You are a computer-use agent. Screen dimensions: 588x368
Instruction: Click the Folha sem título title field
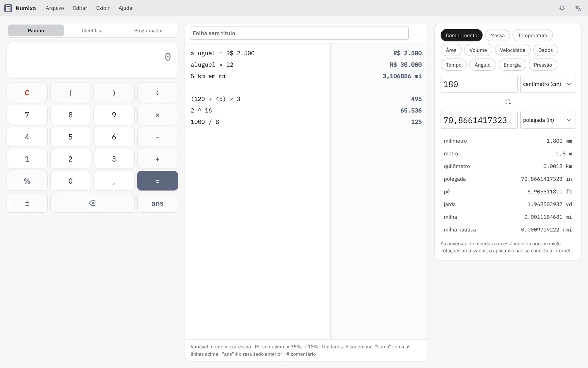point(299,33)
